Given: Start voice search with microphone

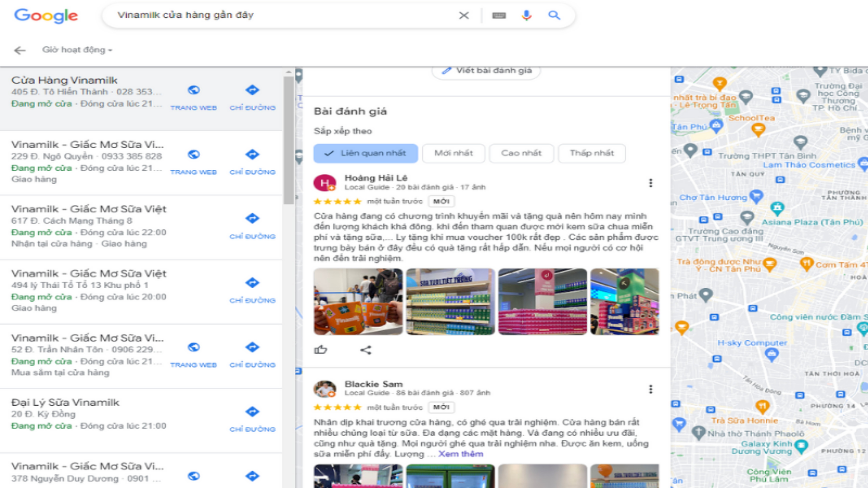Looking at the screenshot, I should click(526, 15).
